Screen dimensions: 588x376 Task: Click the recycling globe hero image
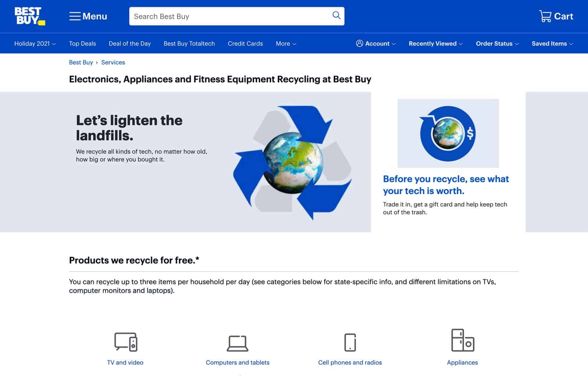[293, 162]
